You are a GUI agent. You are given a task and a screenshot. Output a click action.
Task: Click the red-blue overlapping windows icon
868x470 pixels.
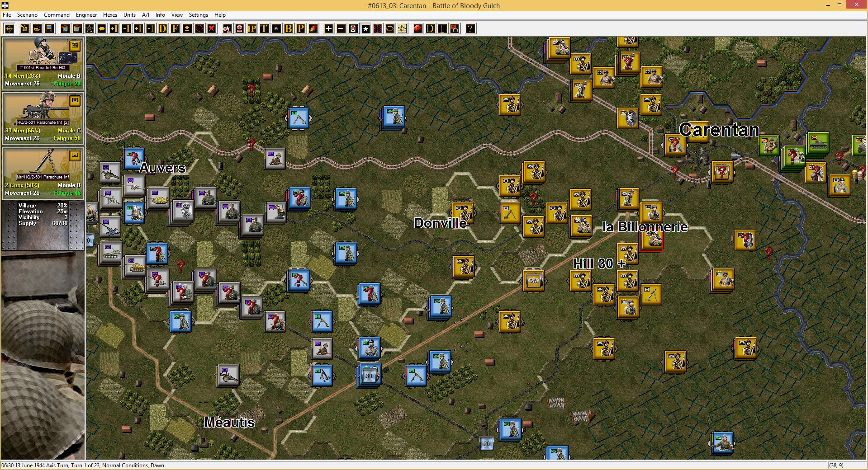(x=454, y=29)
